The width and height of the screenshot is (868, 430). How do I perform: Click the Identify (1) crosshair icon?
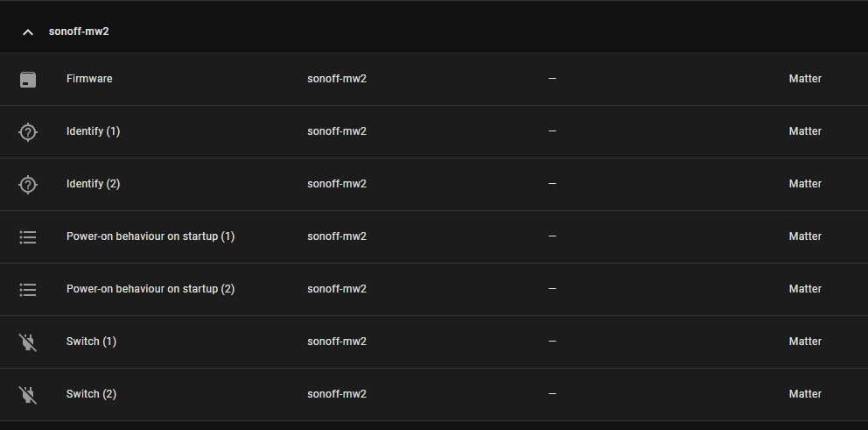[x=28, y=132]
